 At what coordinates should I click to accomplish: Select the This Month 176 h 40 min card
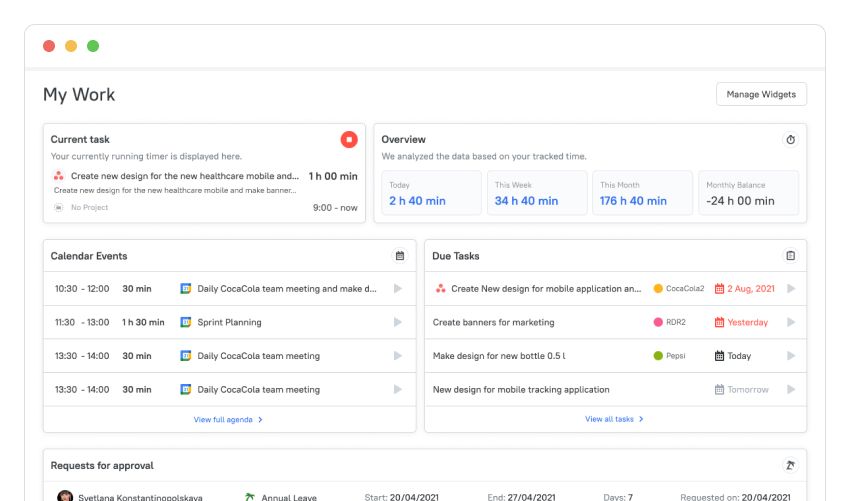pyautogui.click(x=642, y=192)
